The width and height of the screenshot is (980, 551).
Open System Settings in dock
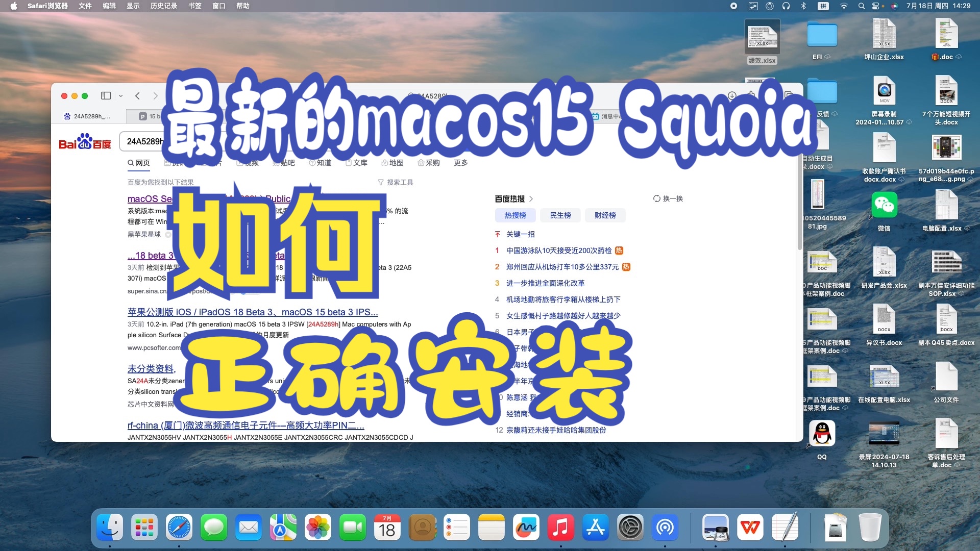pos(630,527)
